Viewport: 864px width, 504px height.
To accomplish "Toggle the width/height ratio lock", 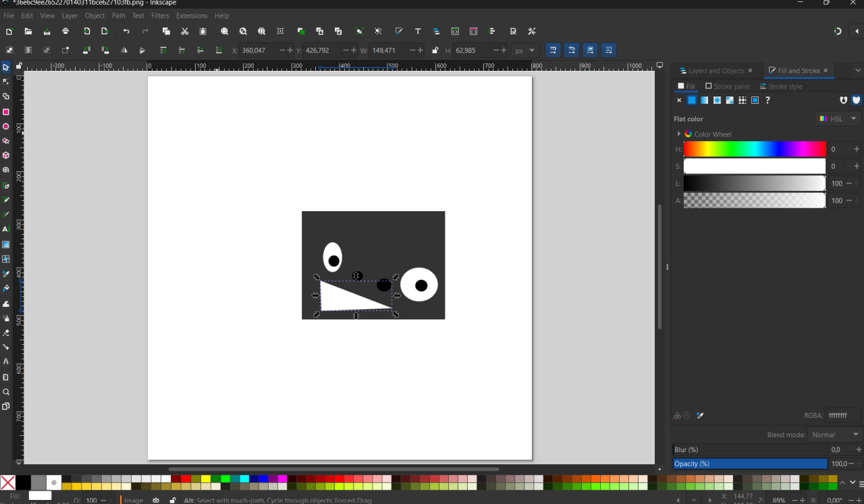I will pos(435,51).
